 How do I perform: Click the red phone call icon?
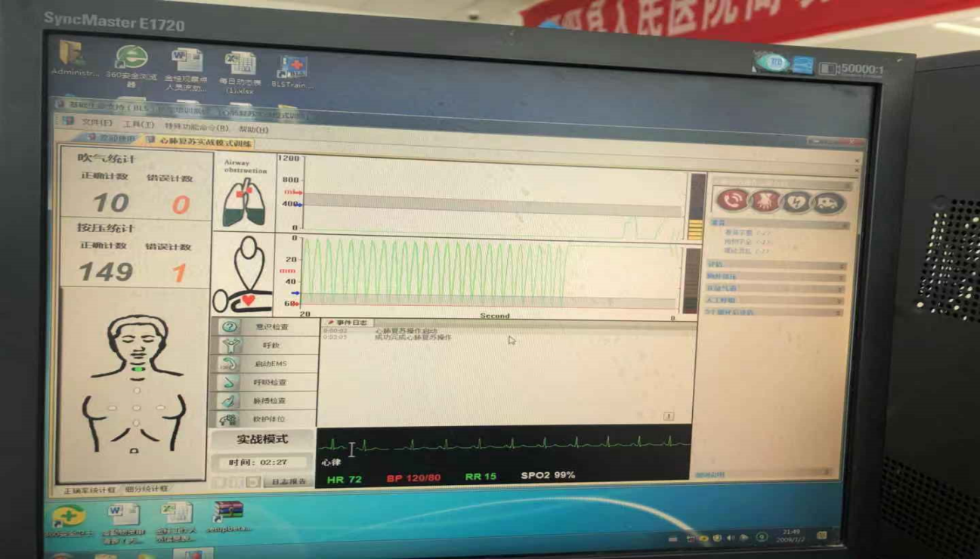tap(731, 200)
